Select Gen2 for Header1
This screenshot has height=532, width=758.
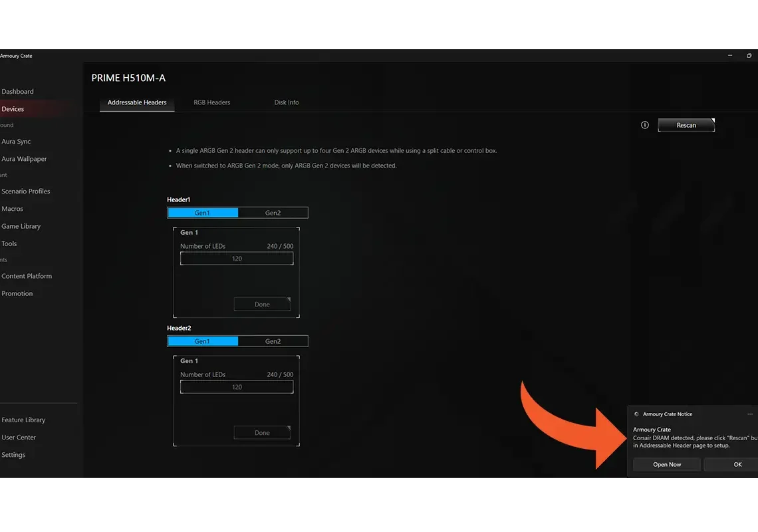point(273,213)
